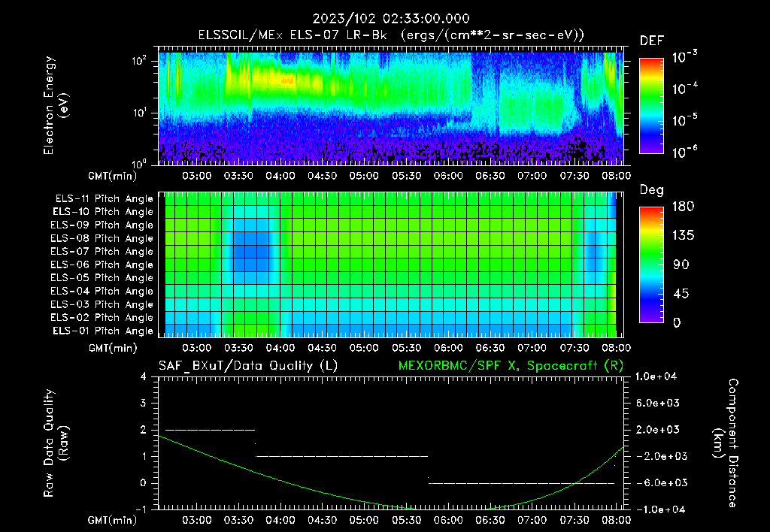Click the 10^0 electron energy tick label

point(139,163)
